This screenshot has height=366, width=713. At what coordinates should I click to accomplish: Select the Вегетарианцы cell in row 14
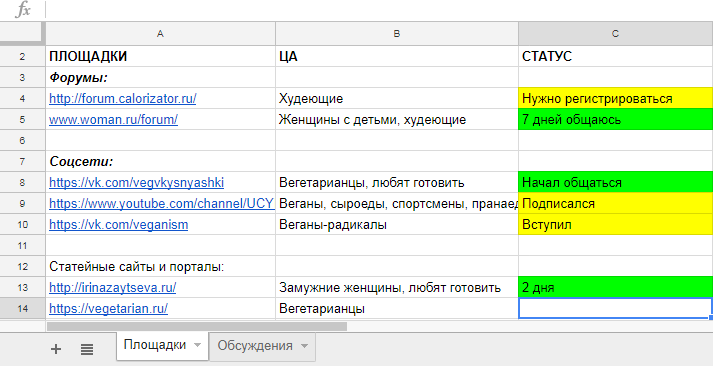pos(397,309)
